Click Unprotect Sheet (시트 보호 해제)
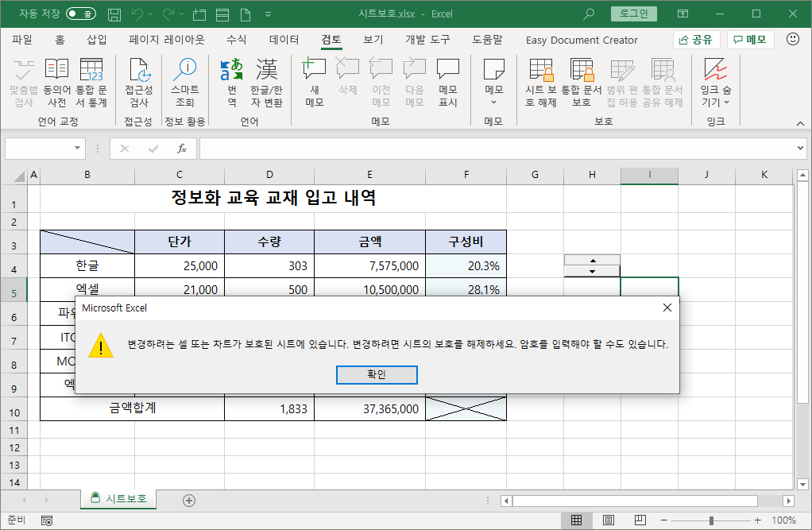Viewport: 812px width, 530px height. [x=540, y=83]
